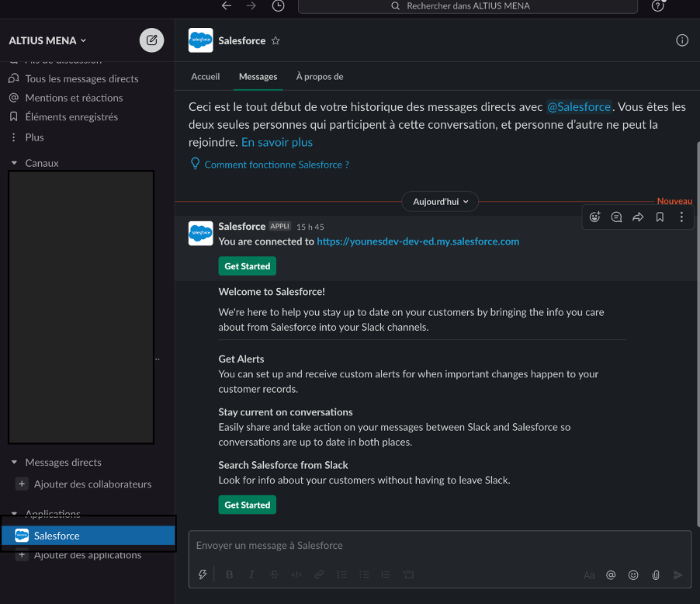700x604 pixels.
Task: Go back using the left arrow
Action: 227,5
